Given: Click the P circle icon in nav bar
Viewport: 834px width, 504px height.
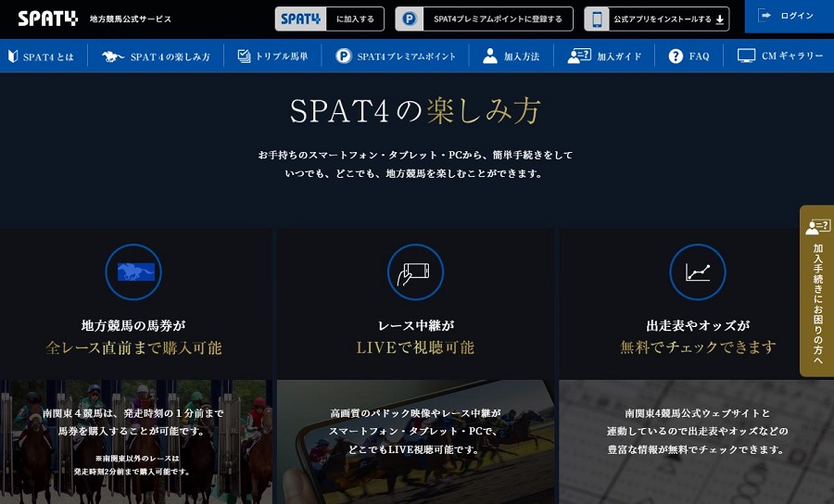Looking at the screenshot, I should point(344,56).
